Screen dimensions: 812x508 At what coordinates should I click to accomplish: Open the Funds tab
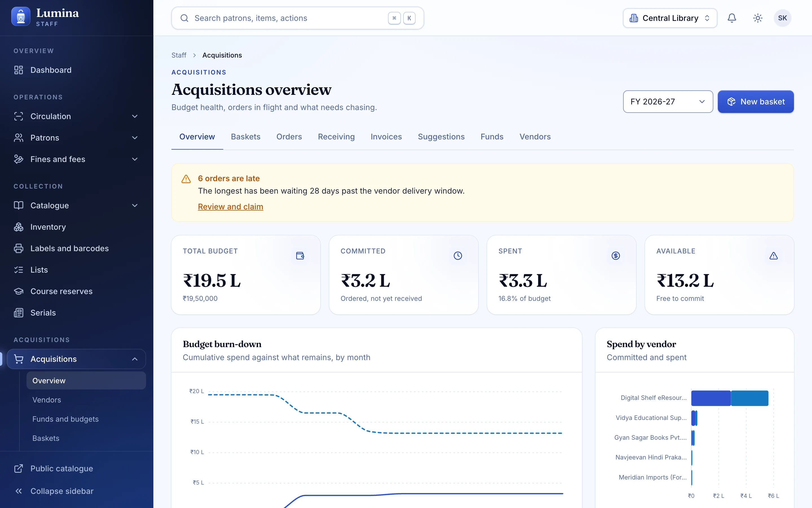(x=492, y=137)
